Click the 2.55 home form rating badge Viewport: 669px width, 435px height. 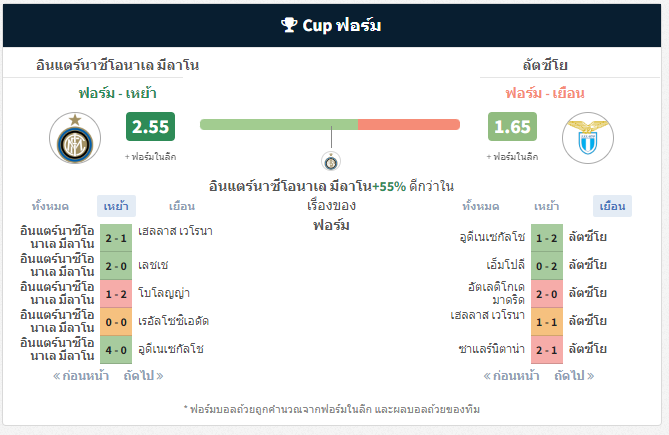tap(150, 127)
